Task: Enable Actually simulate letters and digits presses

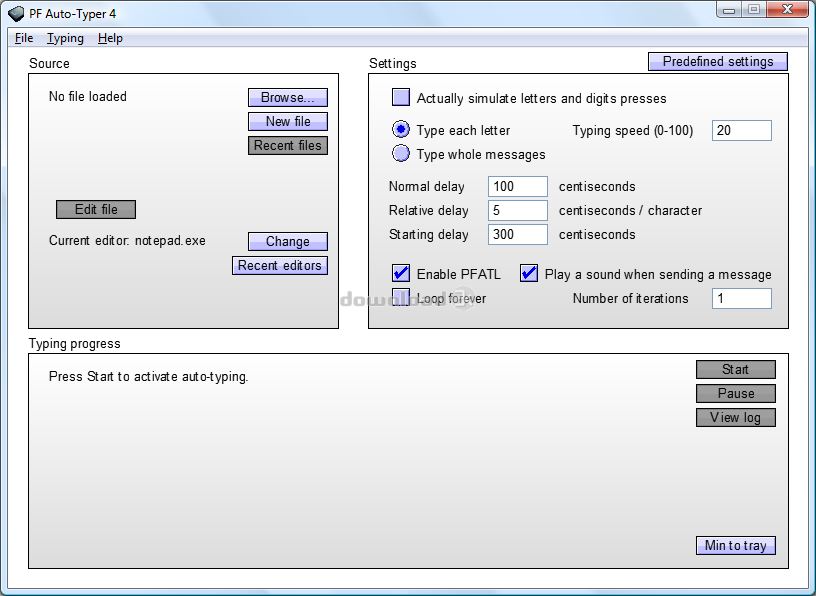Action: [x=401, y=98]
